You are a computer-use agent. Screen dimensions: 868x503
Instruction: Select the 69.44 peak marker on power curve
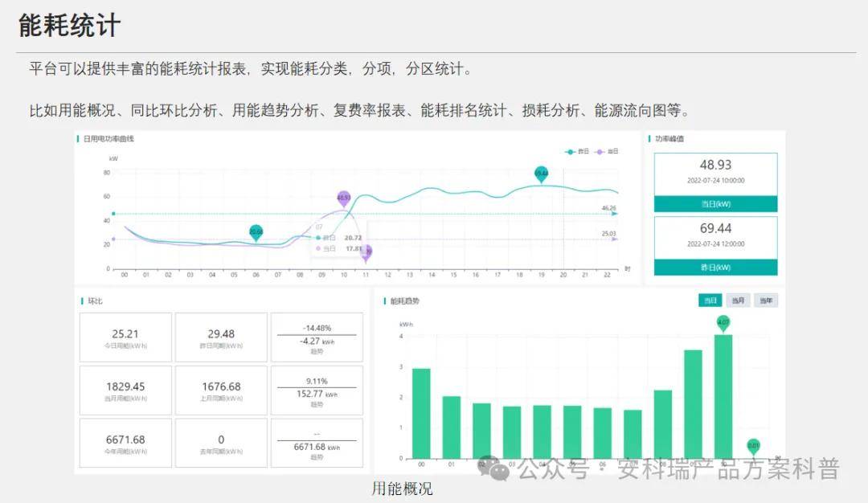pyautogui.click(x=542, y=172)
